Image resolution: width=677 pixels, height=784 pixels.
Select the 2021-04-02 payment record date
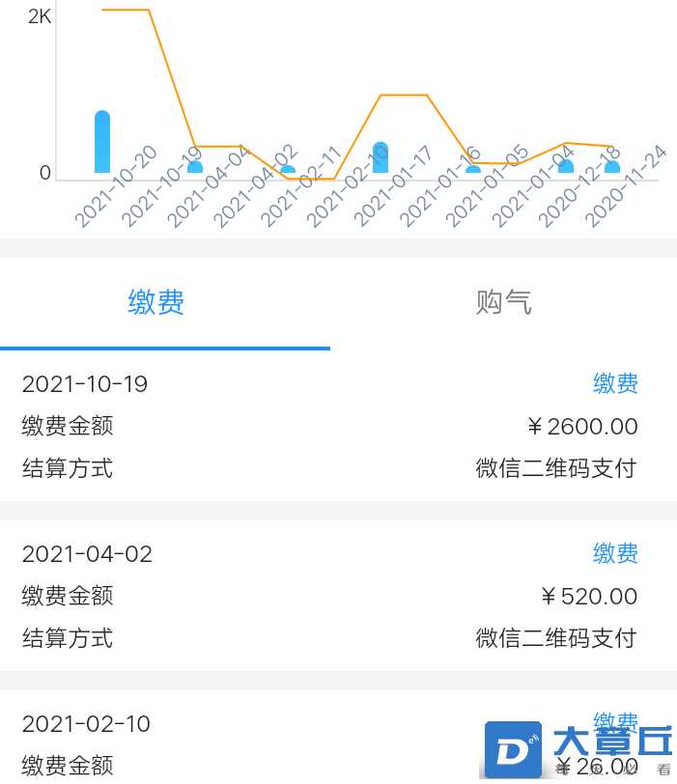(x=87, y=554)
